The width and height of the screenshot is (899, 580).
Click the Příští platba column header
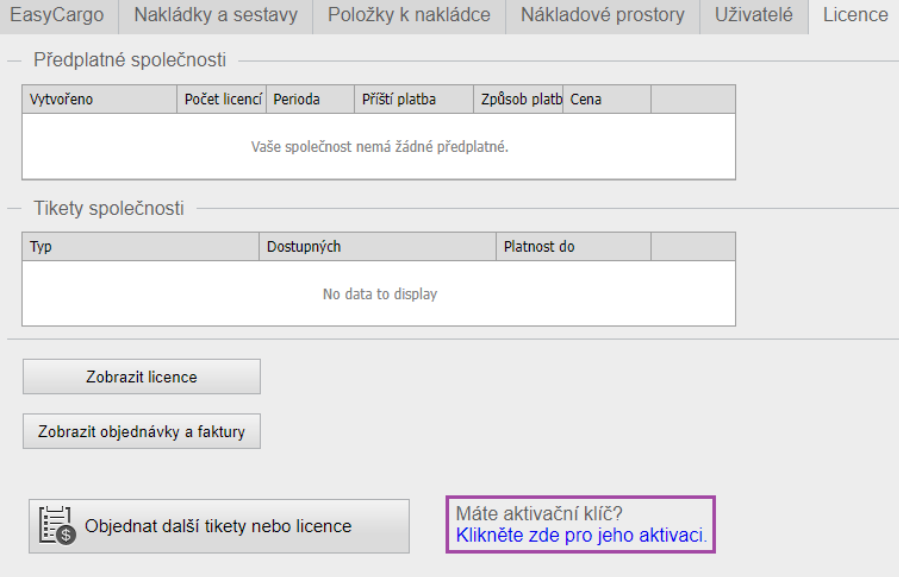pos(414,99)
